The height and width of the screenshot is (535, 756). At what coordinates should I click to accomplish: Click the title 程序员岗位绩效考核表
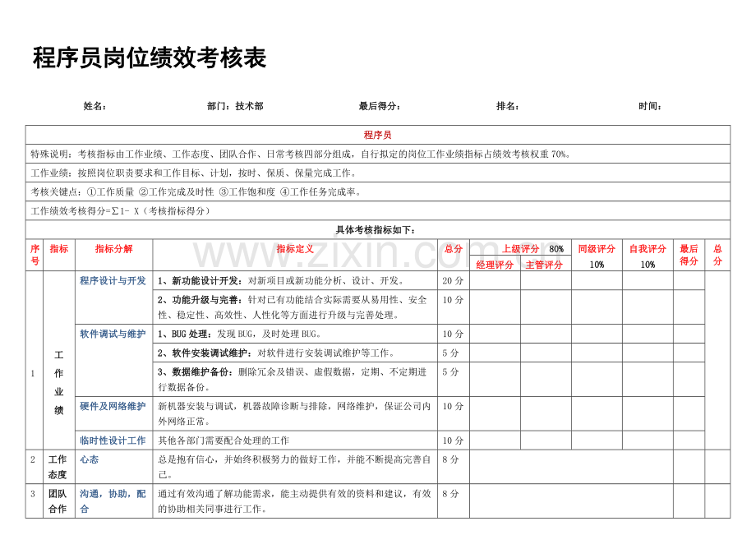[150, 58]
